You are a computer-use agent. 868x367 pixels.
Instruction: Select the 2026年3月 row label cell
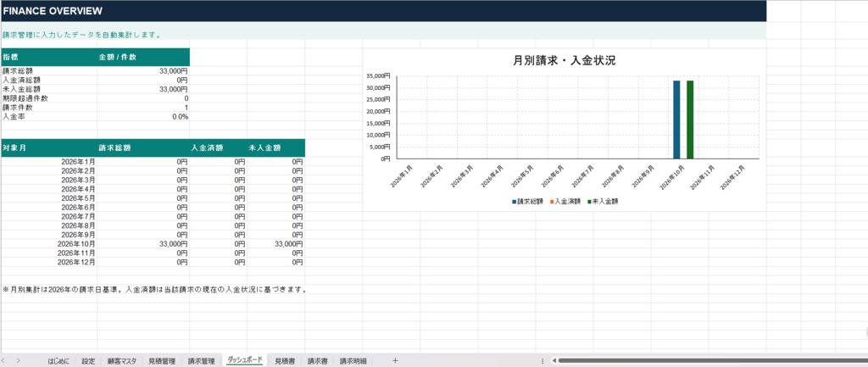click(48, 180)
